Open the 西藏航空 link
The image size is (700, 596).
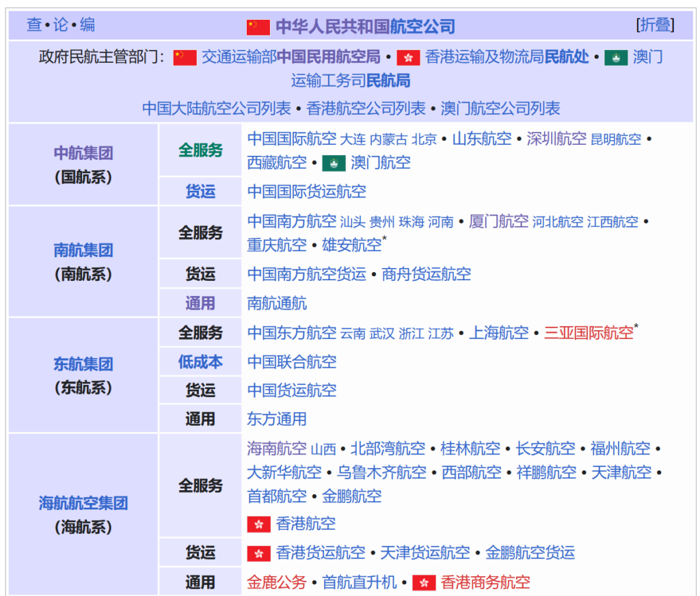click(x=278, y=163)
